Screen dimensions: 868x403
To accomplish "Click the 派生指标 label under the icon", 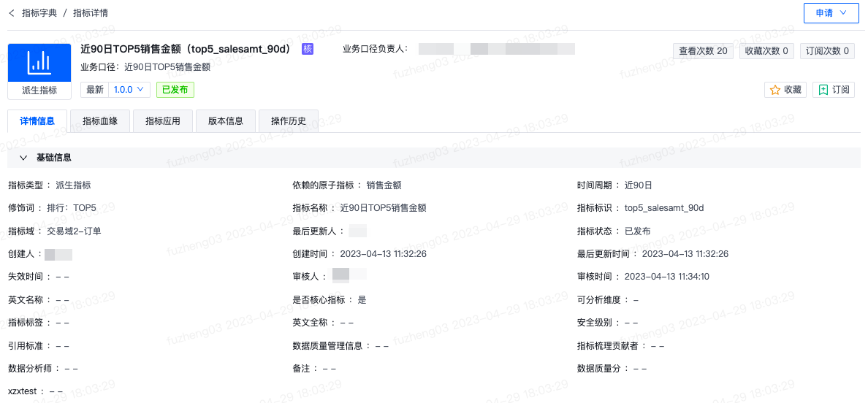I will (39, 91).
